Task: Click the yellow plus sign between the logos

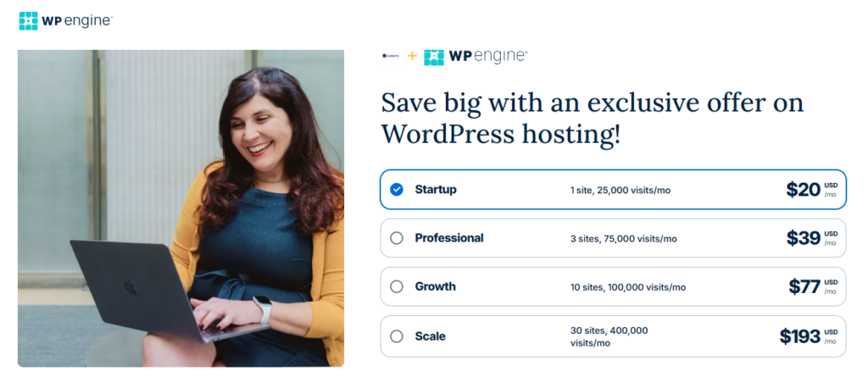Action: click(412, 56)
